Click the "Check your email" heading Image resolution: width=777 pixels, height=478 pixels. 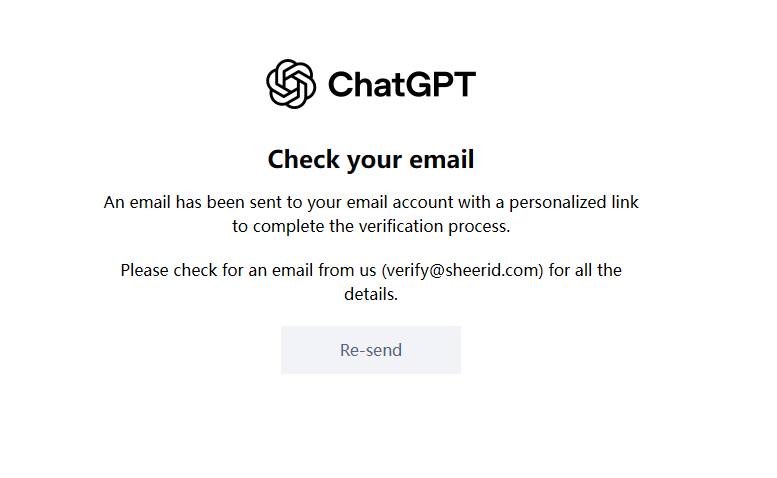pos(371,159)
